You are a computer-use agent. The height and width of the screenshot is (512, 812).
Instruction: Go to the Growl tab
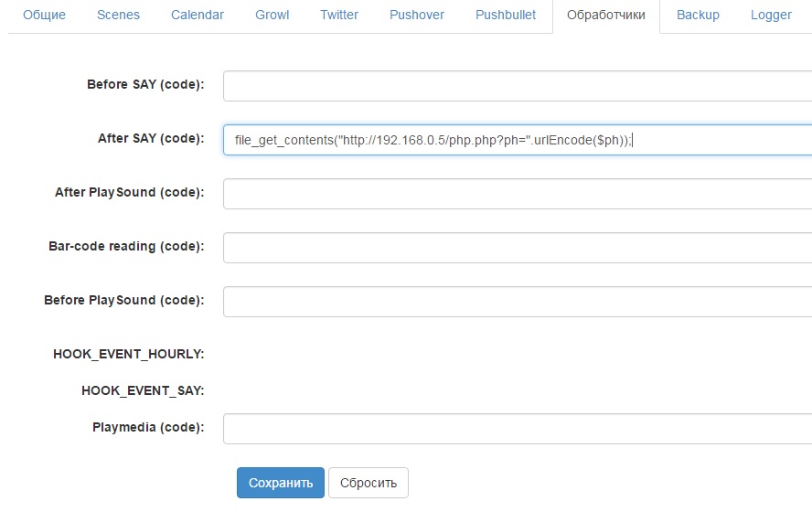(x=273, y=16)
